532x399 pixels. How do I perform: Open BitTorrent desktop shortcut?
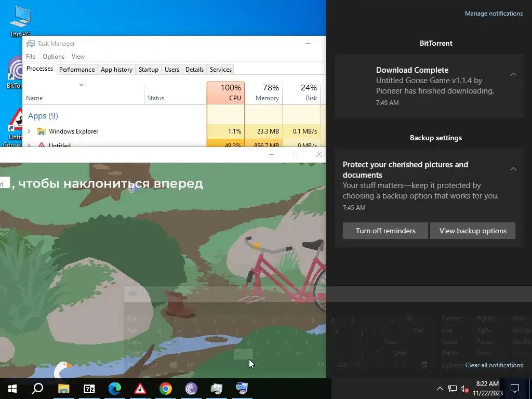point(15,73)
